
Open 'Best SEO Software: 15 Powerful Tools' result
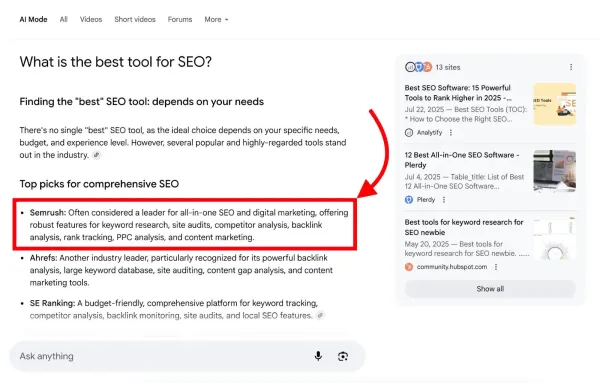458,93
